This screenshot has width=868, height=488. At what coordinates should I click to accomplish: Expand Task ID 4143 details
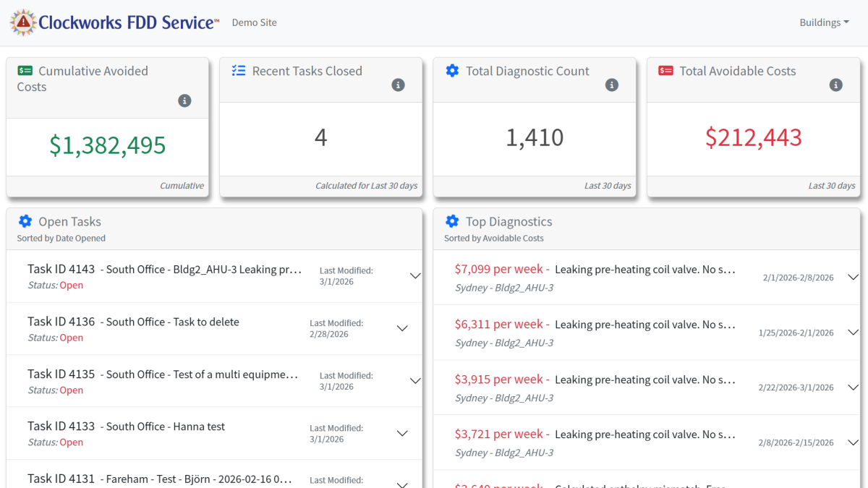pyautogui.click(x=415, y=275)
